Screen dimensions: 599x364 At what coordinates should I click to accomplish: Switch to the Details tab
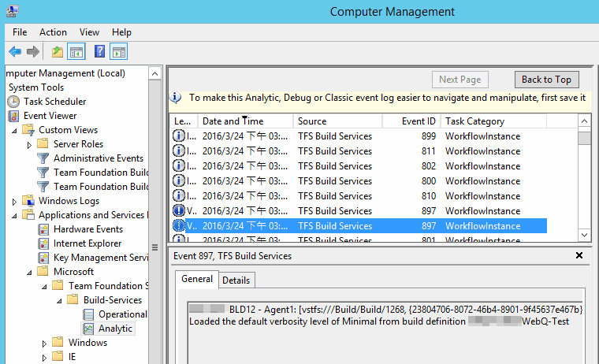(x=236, y=280)
